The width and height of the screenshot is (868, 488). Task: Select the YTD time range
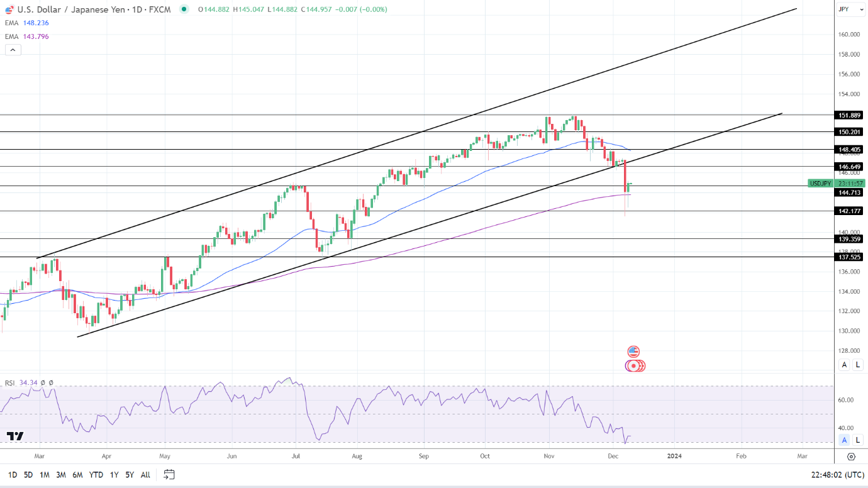pyautogui.click(x=96, y=475)
